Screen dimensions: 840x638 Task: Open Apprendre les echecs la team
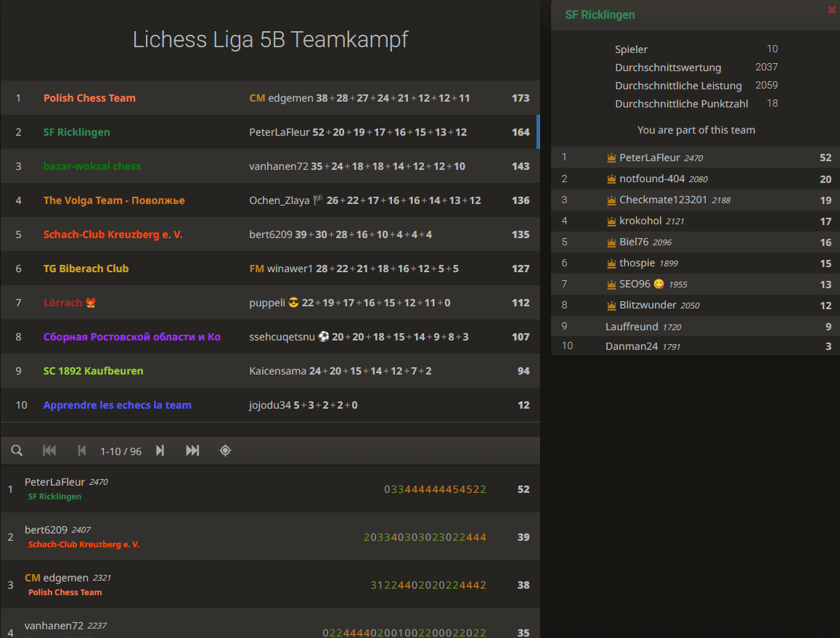pyautogui.click(x=117, y=405)
